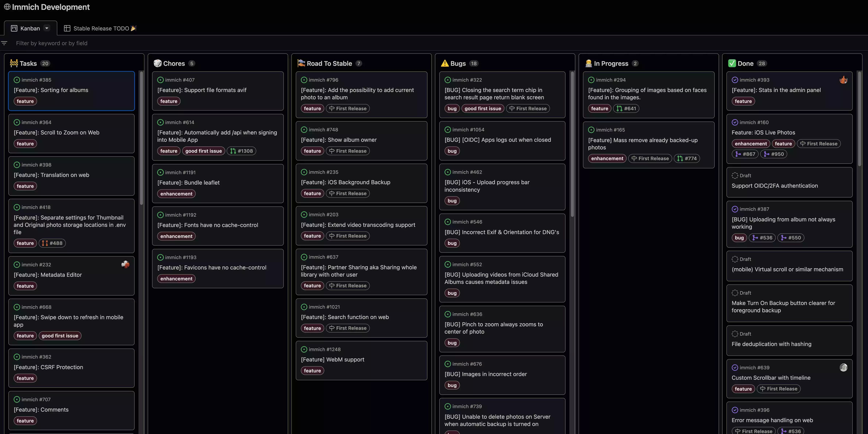The image size is (868, 434).
Task: Click the assignee avatar on Custom Scrollbar with timeline
Action: [x=843, y=367]
